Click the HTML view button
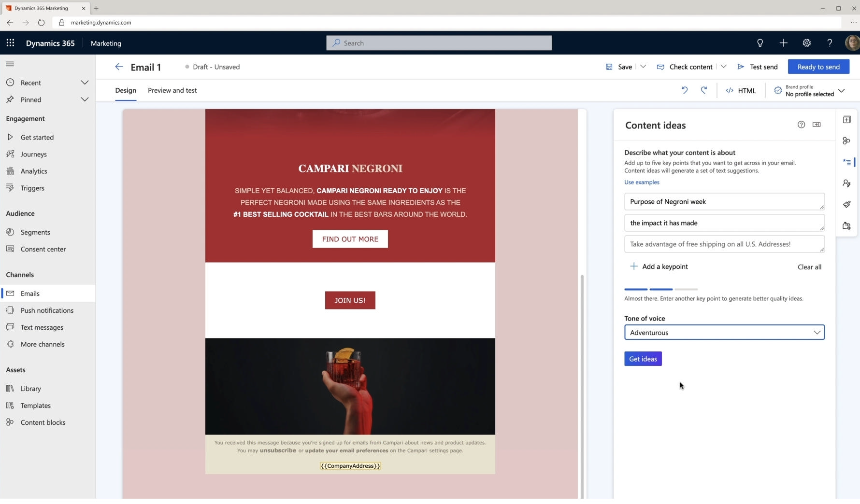Screen dimensions: 860x504 point(741,90)
